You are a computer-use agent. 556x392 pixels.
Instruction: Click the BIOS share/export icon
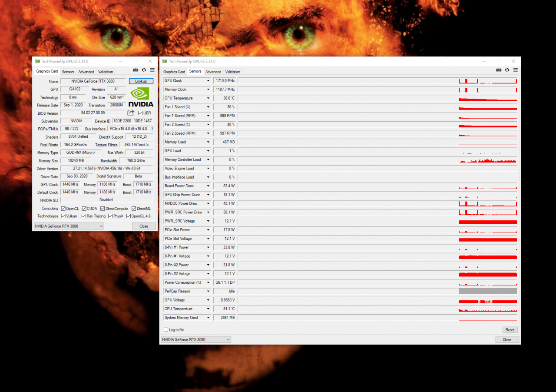click(131, 113)
